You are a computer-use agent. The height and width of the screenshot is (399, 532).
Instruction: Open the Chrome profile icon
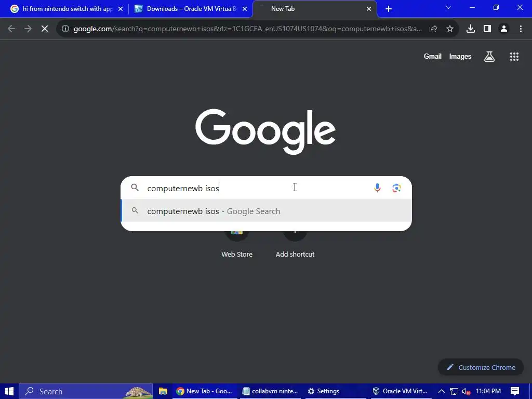point(504,29)
